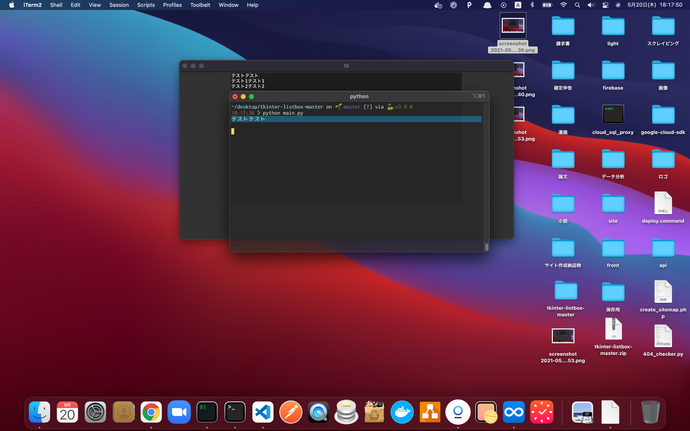The height and width of the screenshot is (431, 690).
Task: Open the blue infinity-symbol app in Dock
Action: click(514, 412)
